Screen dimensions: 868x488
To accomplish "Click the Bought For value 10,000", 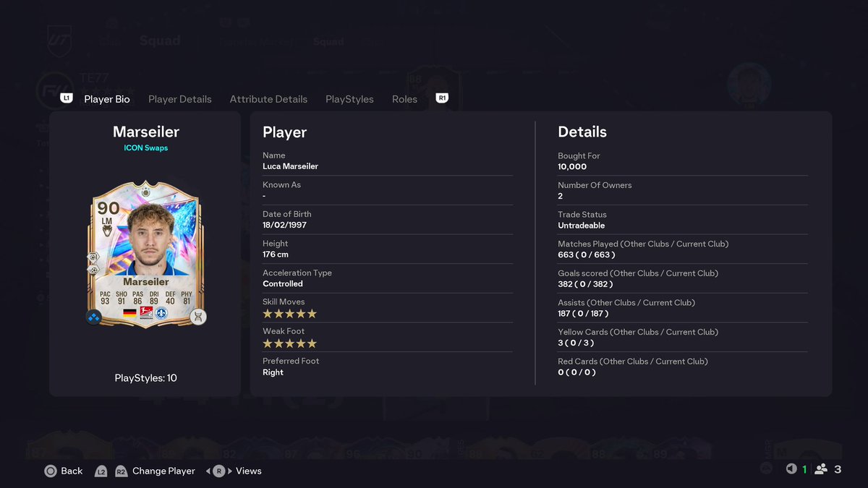I will [x=572, y=166].
